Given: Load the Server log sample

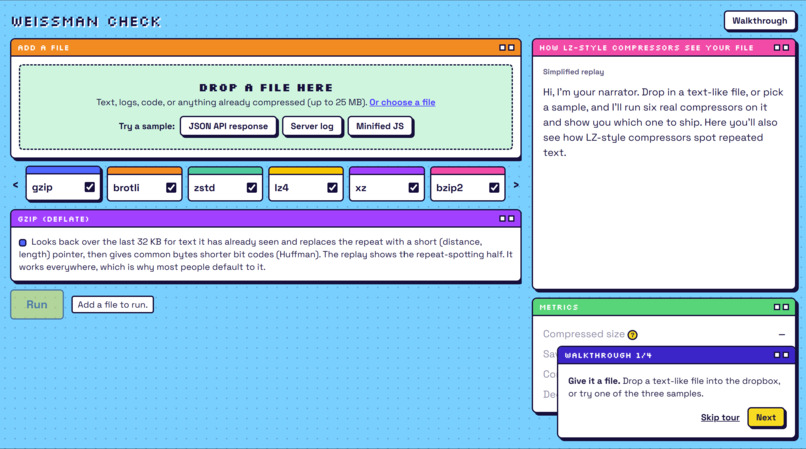Looking at the screenshot, I should 312,126.
